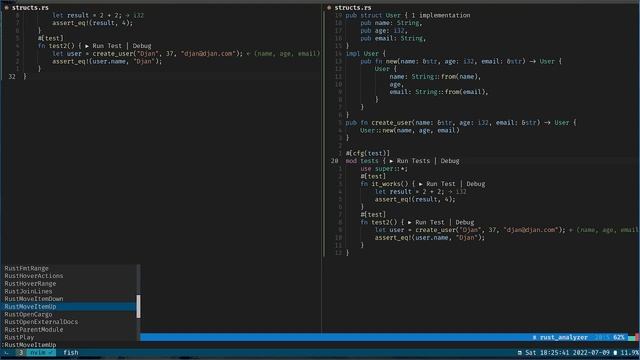Select RustHoverActions in the completion menu
The height and width of the screenshot is (360, 640).
coord(69,276)
